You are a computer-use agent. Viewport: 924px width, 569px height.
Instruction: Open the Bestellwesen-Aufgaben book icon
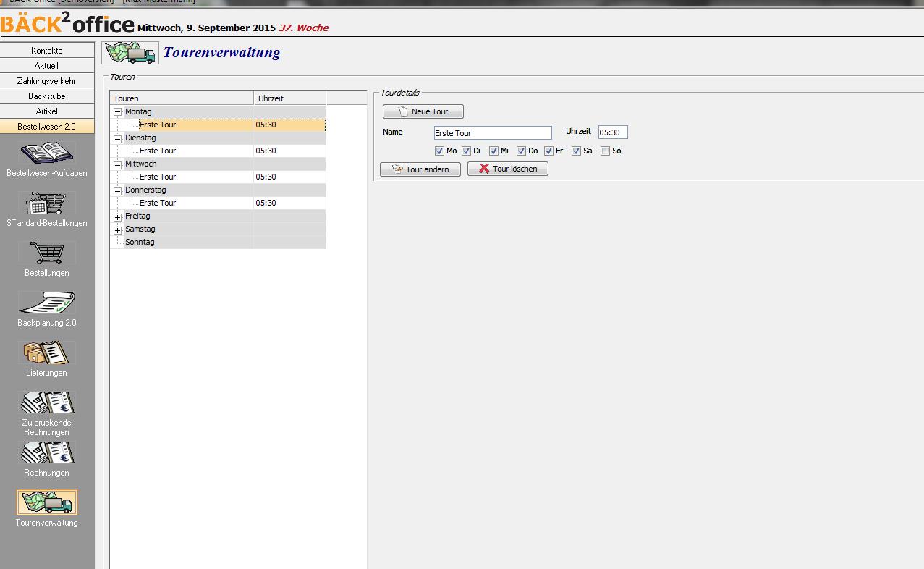[x=47, y=153]
